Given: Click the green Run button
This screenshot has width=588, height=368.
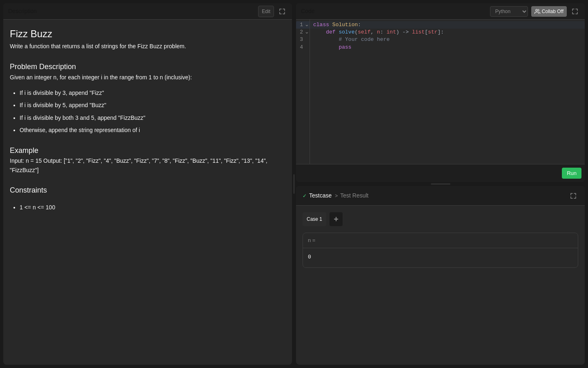Looking at the screenshot, I should (572, 173).
